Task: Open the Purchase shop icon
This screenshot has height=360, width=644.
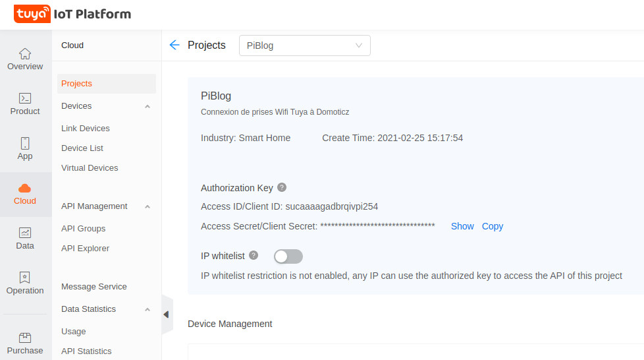Action: pos(25,338)
